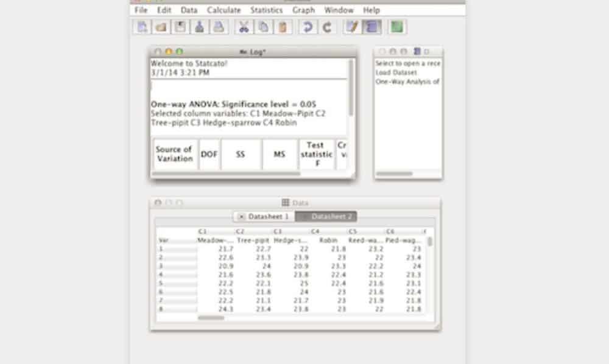Select the One-Way Analysis history entry
609x364 pixels.
click(x=407, y=82)
